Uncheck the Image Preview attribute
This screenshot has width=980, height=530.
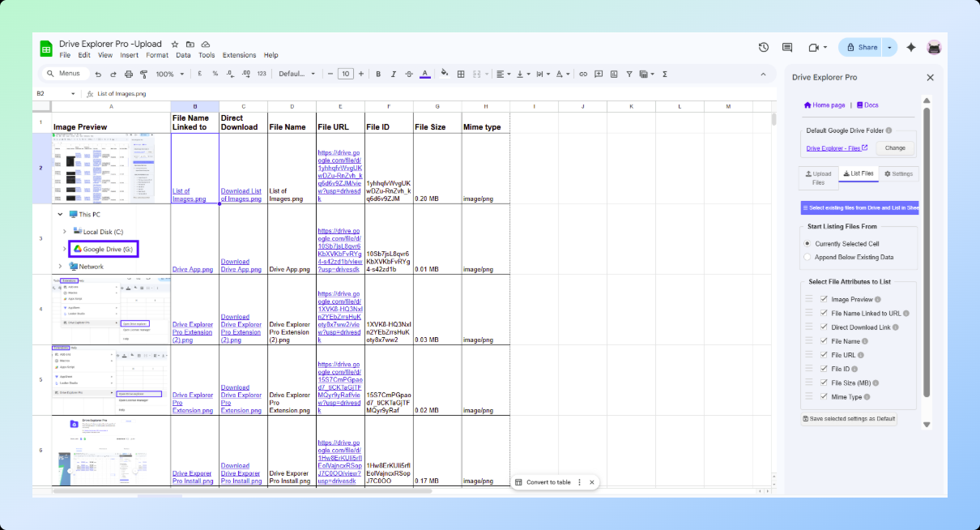(x=824, y=300)
